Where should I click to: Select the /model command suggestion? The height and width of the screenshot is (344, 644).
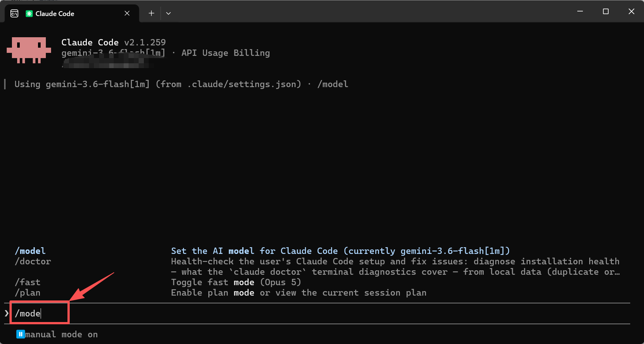30,251
